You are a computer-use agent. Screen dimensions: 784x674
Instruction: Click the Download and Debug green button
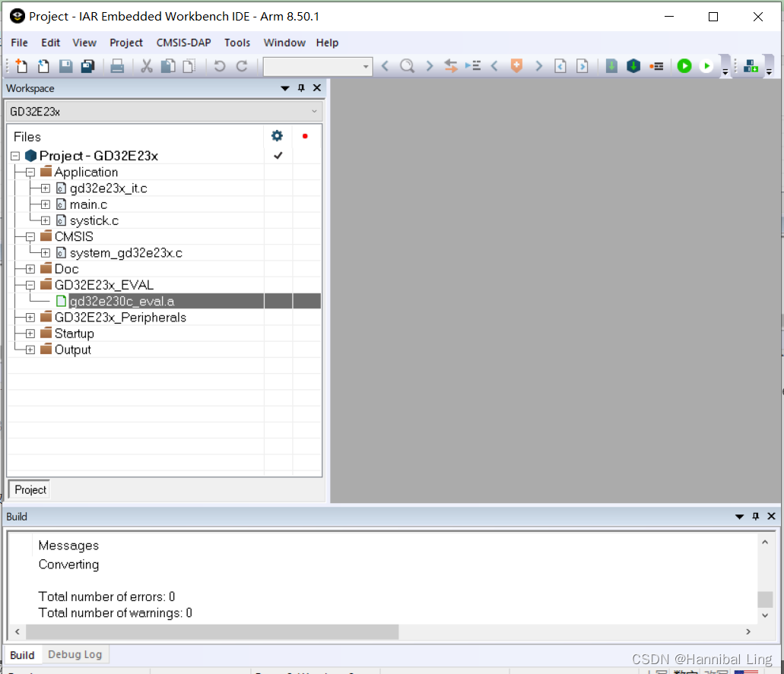click(x=684, y=66)
